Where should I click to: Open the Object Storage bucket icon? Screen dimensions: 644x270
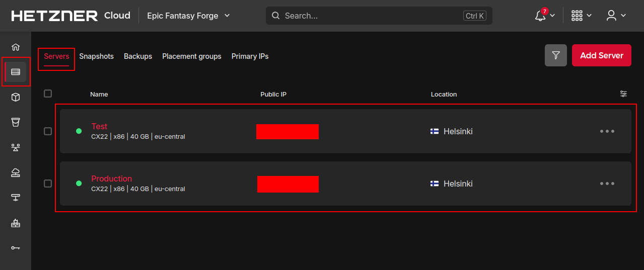click(16, 122)
